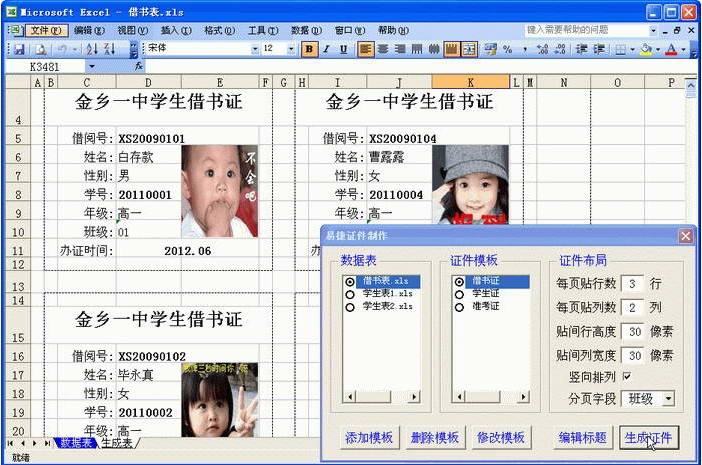The height and width of the screenshot is (465, 702).
Task: Open the Name Box dropdown arrow
Action: [x=92, y=67]
